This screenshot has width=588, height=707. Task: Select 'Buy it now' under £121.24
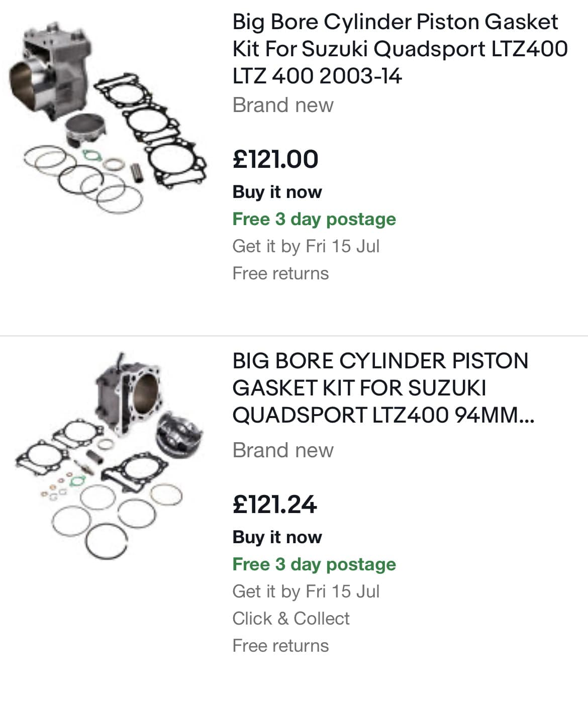[277, 537]
